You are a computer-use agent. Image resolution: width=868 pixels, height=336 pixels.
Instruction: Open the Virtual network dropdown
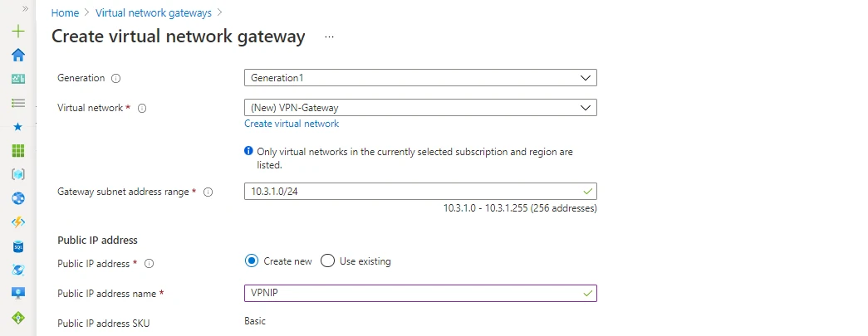coord(420,108)
